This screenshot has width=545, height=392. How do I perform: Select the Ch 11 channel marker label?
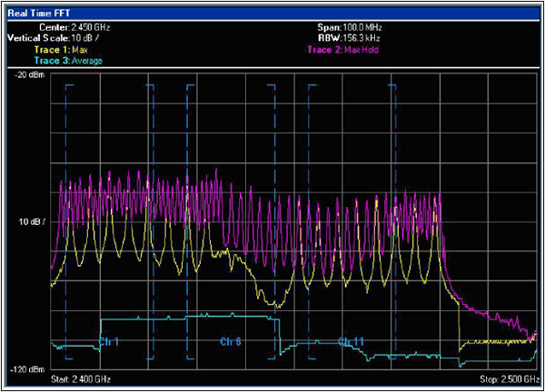pos(351,342)
